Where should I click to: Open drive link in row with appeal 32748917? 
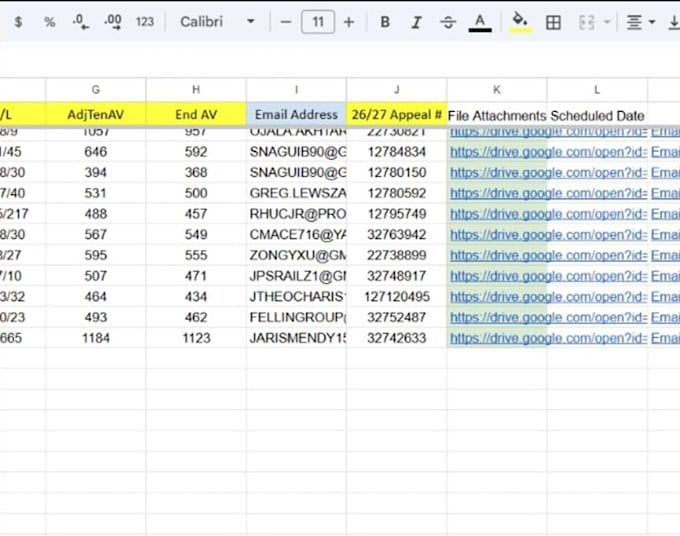coord(549,276)
